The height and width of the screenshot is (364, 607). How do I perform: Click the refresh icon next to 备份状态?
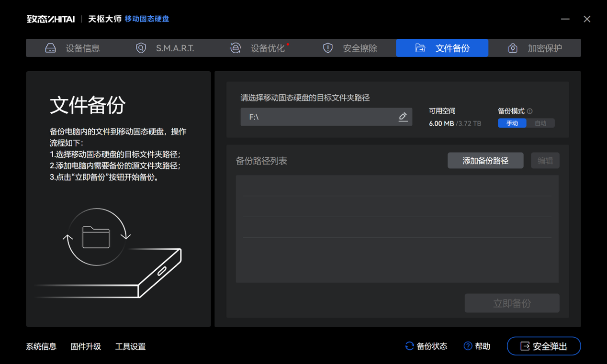pyautogui.click(x=409, y=346)
